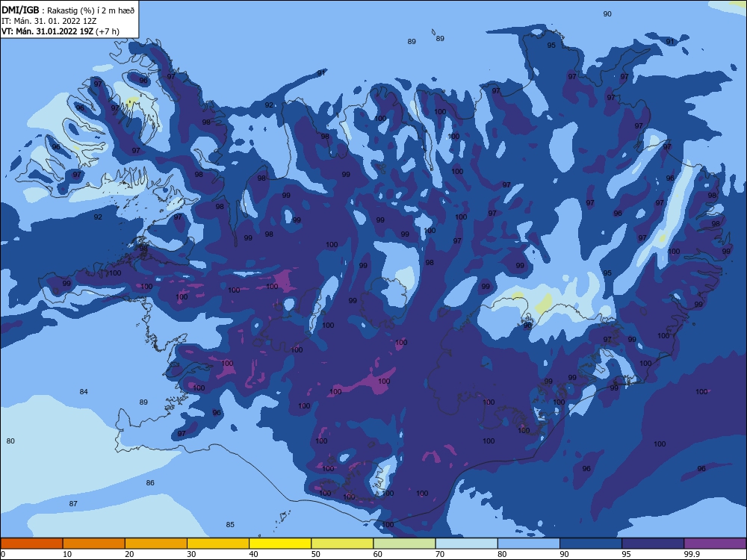The image size is (747, 560).
Task: Click the legend tick label 30
Action: [x=191, y=554]
